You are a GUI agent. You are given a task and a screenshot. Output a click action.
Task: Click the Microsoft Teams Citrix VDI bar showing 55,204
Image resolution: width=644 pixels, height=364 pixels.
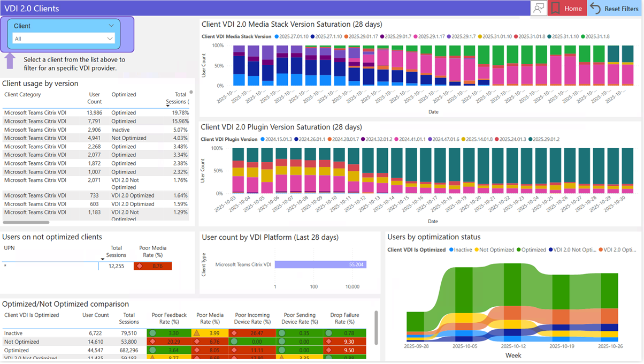pyautogui.click(x=320, y=264)
